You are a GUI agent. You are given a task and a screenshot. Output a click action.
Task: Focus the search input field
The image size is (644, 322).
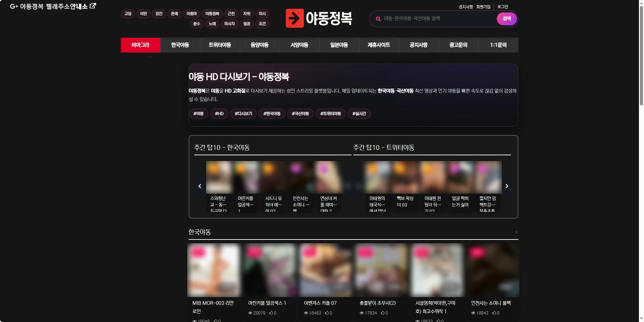pos(438,19)
